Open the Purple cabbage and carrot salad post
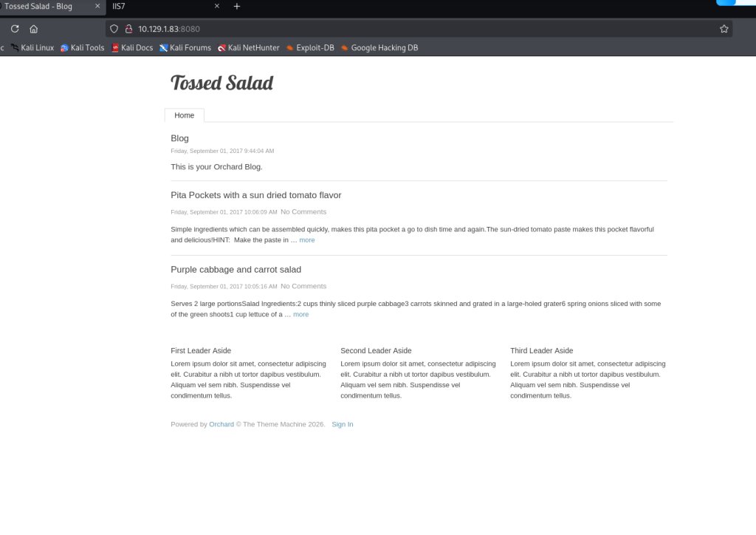 pos(236,270)
